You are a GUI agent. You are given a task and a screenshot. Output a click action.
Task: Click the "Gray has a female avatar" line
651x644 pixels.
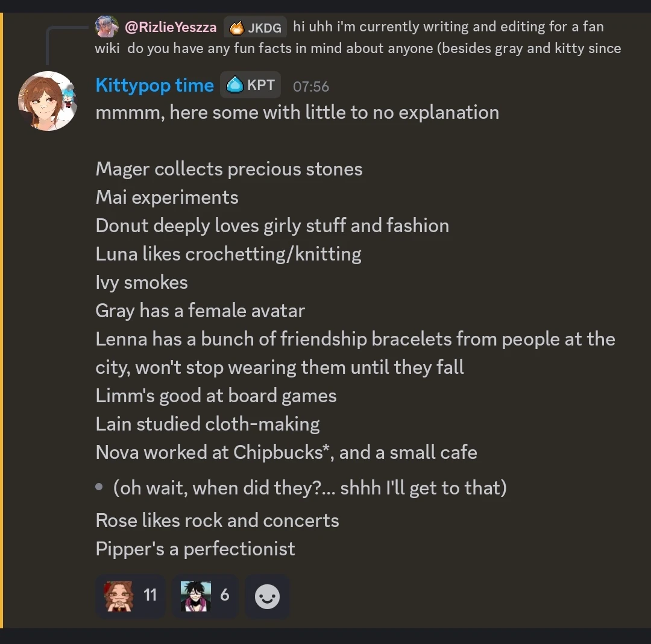pyautogui.click(x=200, y=311)
